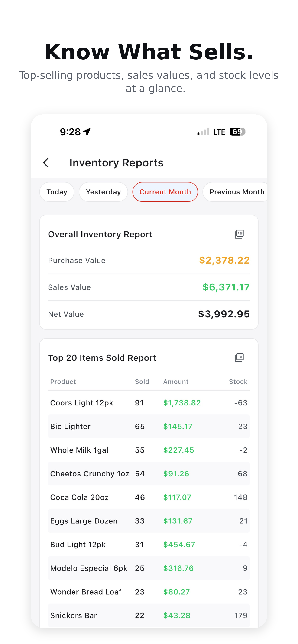Image resolution: width=298 pixels, height=644 pixels.
Task: Tap the Product column header
Action: point(63,382)
